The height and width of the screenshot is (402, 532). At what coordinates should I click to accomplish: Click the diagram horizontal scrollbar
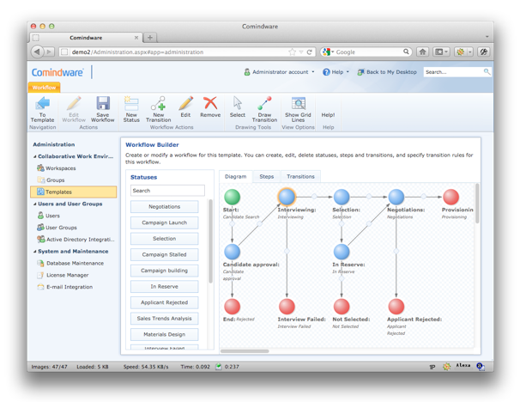[245, 351]
